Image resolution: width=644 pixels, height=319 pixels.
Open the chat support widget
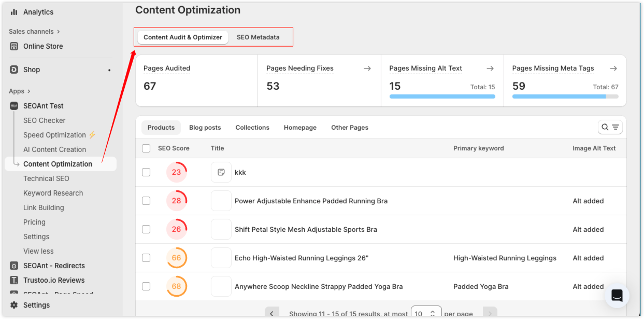click(x=617, y=296)
